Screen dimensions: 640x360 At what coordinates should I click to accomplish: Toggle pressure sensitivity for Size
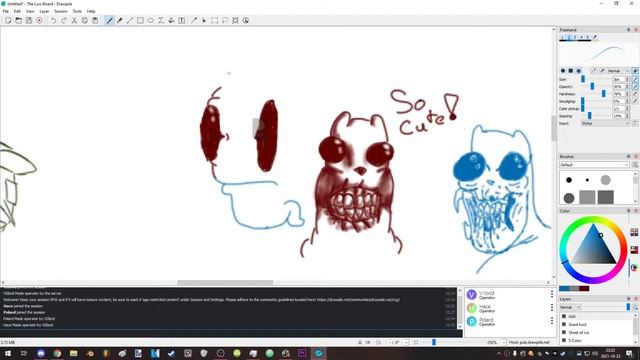[636, 79]
